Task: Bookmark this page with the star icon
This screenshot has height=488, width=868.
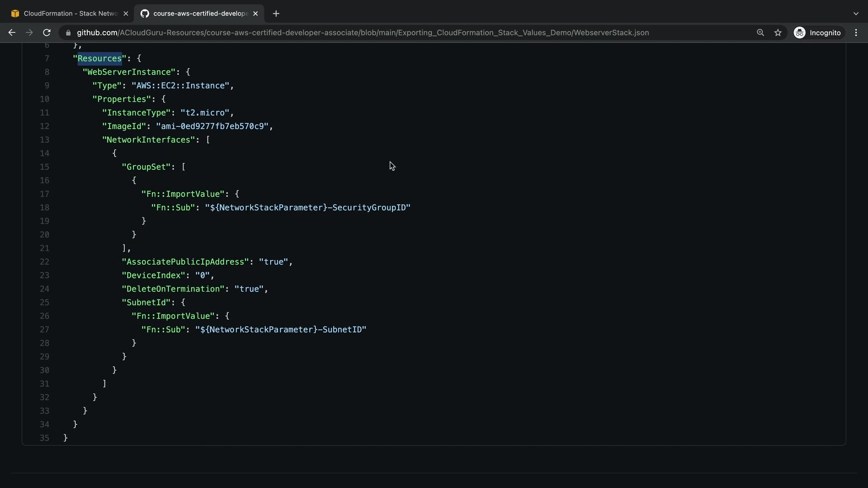Action: pos(778,33)
